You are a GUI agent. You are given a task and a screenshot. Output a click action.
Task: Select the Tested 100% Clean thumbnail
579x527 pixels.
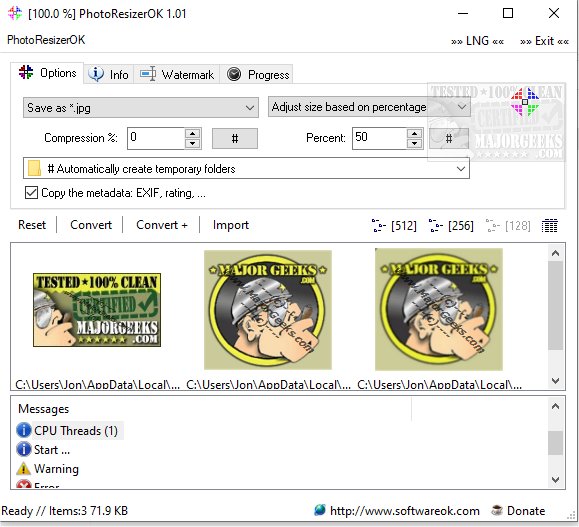[97, 310]
